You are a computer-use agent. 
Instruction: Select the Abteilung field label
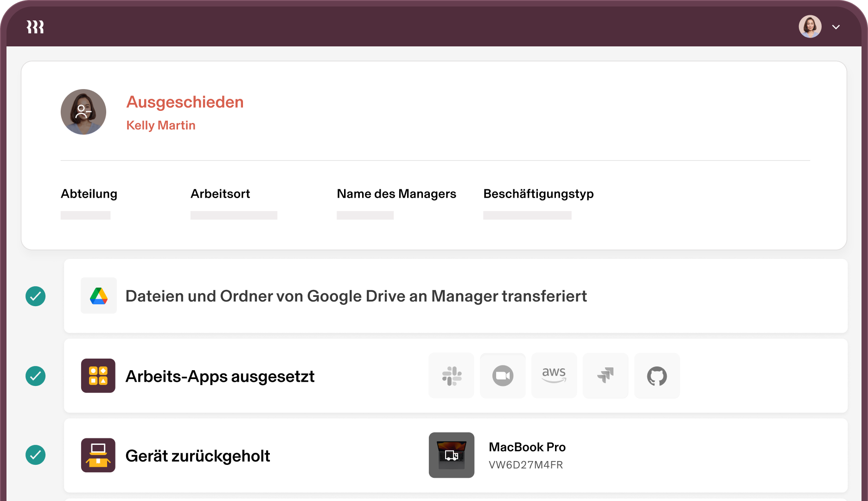[x=89, y=194]
